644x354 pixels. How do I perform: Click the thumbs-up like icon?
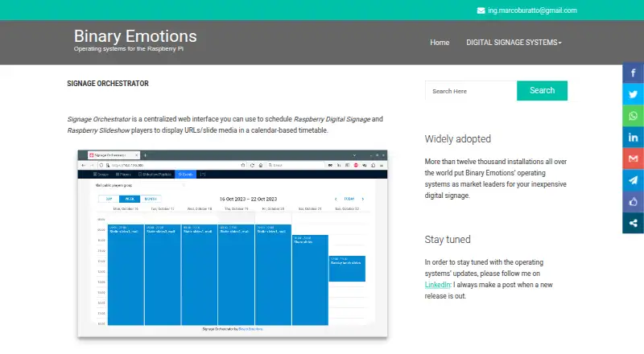tap(633, 202)
